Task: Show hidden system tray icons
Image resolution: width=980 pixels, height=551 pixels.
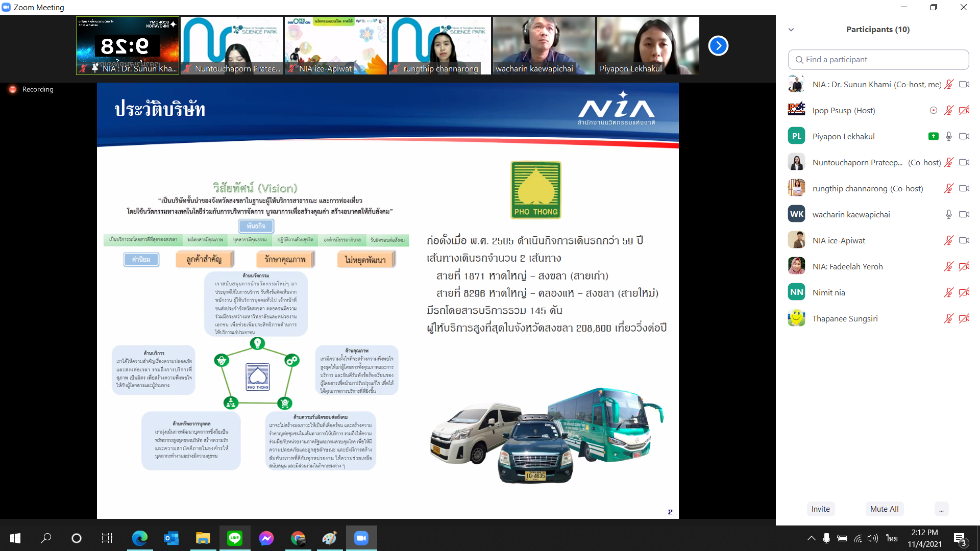Action: (811, 538)
